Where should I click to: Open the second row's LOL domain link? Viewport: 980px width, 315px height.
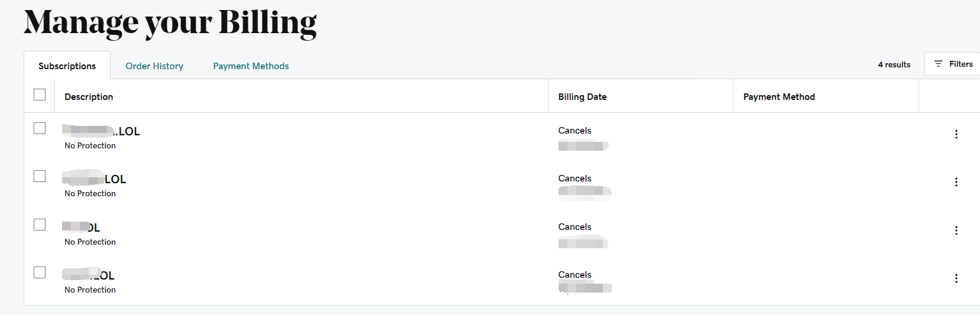[95, 179]
